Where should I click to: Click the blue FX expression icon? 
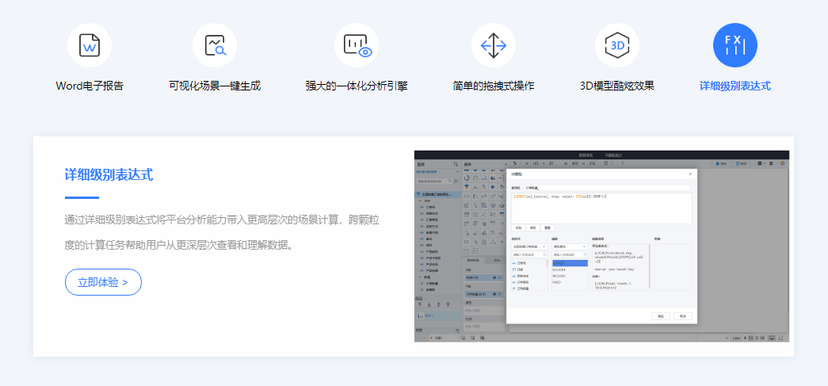pos(735,45)
